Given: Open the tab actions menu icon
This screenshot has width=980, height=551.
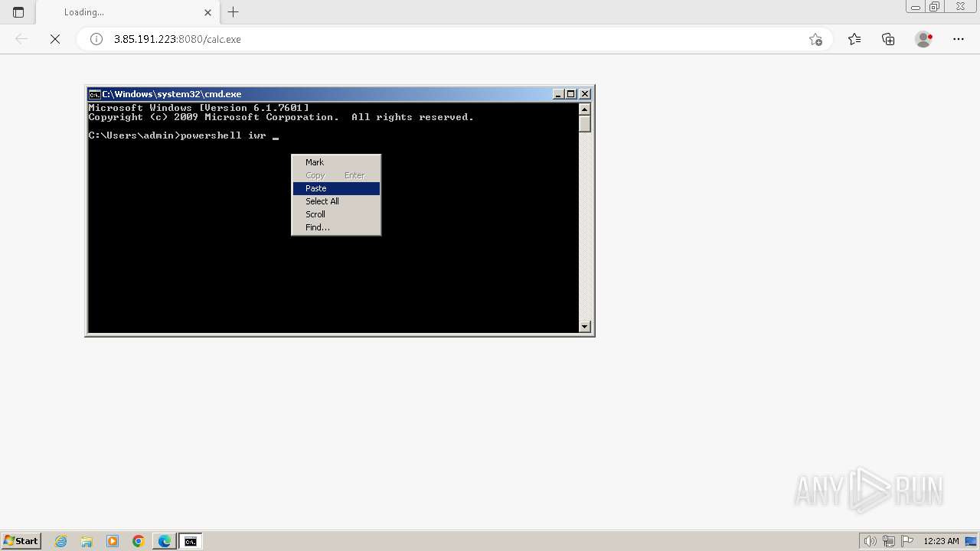Looking at the screenshot, I should tap(18, 12).
